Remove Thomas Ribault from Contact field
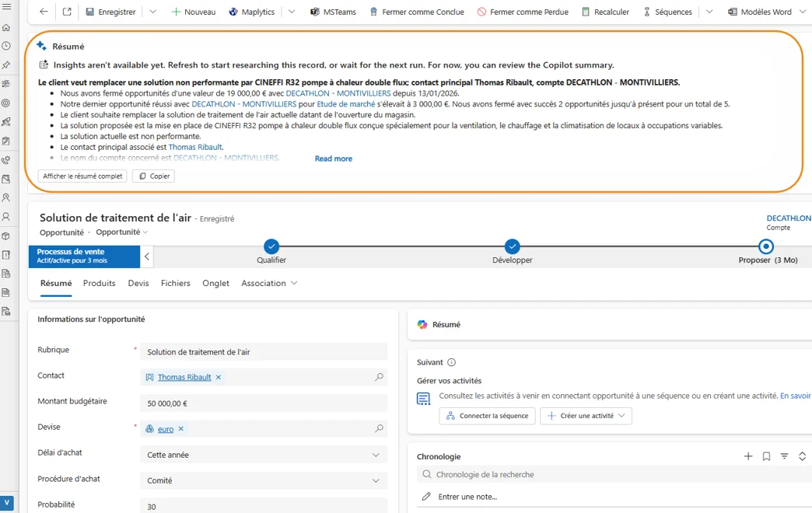 (219, 378)
